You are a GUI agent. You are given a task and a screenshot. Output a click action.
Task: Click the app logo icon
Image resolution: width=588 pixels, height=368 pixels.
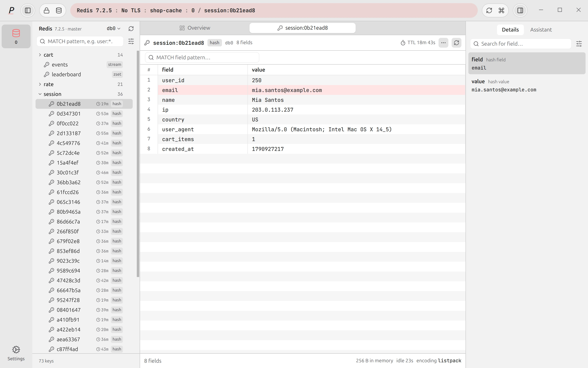[11, 10]
